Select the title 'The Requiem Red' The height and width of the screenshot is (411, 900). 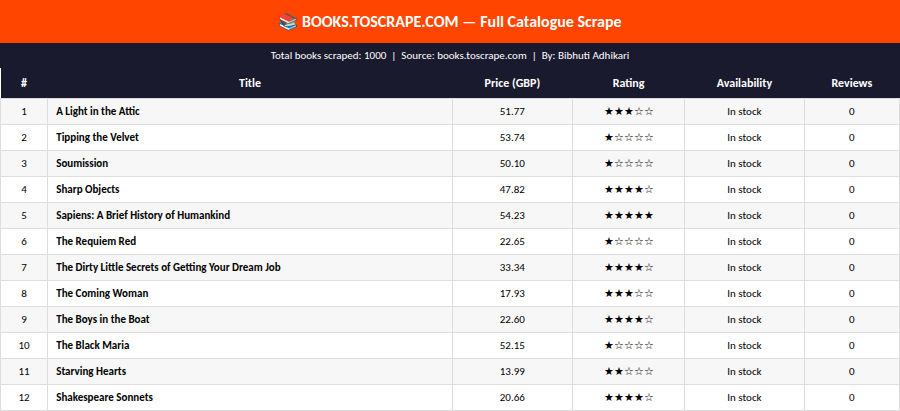point(96,241)
